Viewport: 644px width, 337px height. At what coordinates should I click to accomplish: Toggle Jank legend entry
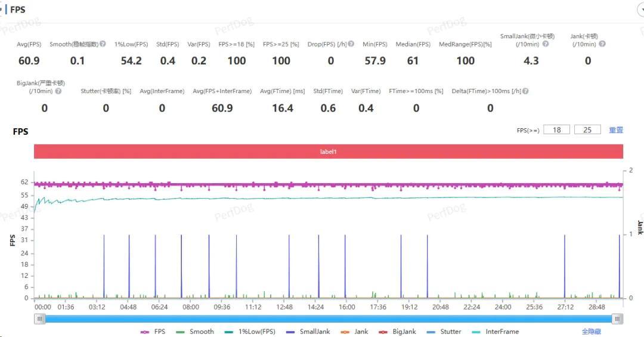pos(354,332)
